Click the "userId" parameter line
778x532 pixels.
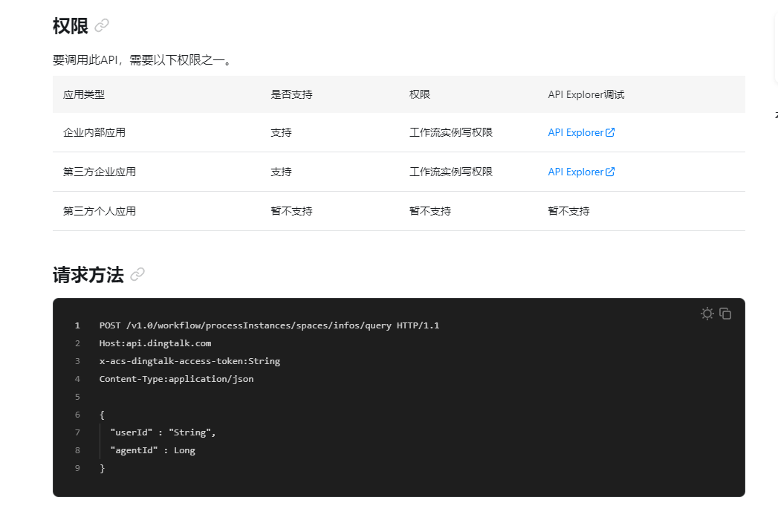[x=163, y=432]
